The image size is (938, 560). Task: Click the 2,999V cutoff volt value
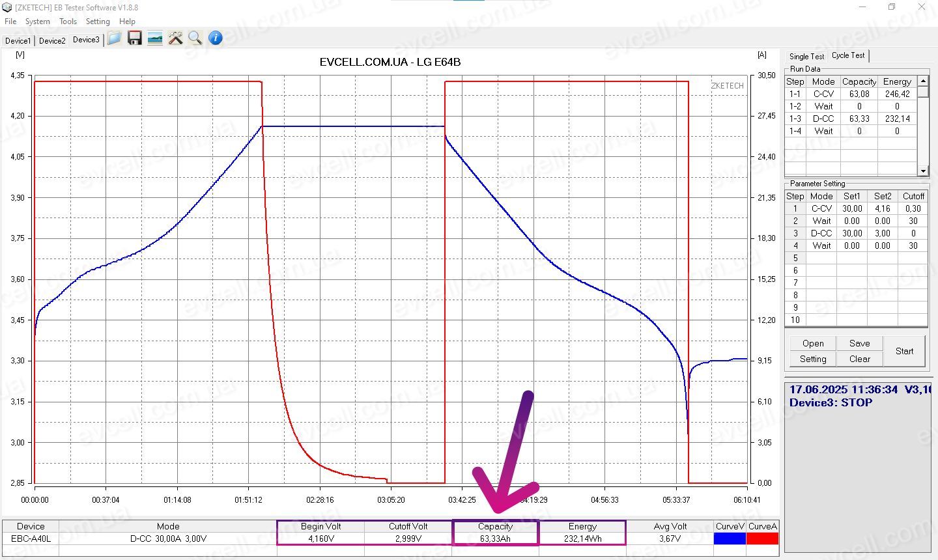point(408,539)
